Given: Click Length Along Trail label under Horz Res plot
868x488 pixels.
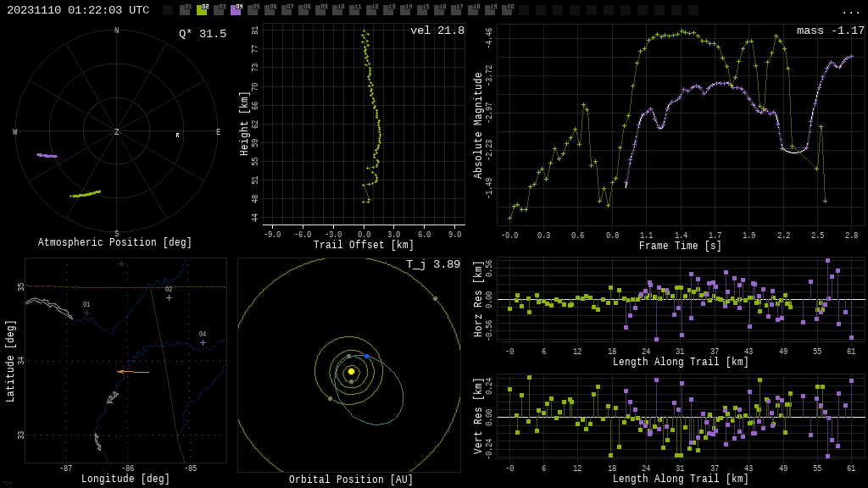Looking at the screenshot, I should (x=681, y=362).
